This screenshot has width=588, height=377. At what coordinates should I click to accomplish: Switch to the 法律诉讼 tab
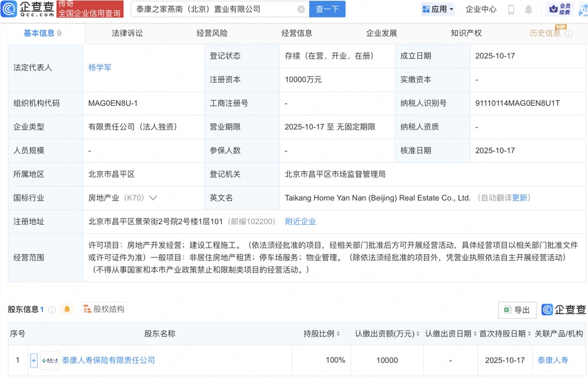pyautogui.click(x=127, y=34)
